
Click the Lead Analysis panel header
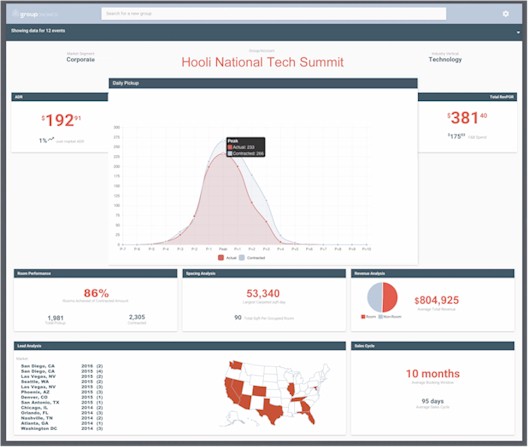[180, 346]
